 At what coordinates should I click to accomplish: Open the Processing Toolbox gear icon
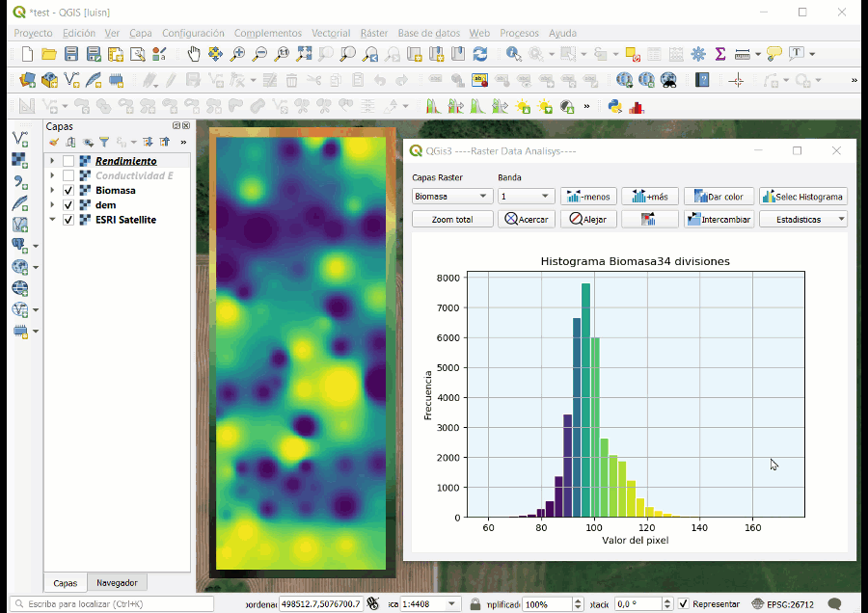(698, 54)
